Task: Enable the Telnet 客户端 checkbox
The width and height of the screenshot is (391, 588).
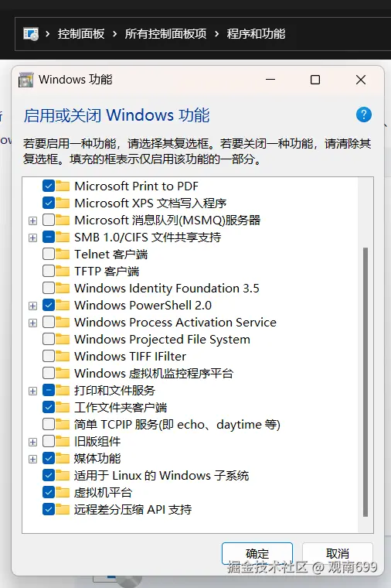Action: 49,255
